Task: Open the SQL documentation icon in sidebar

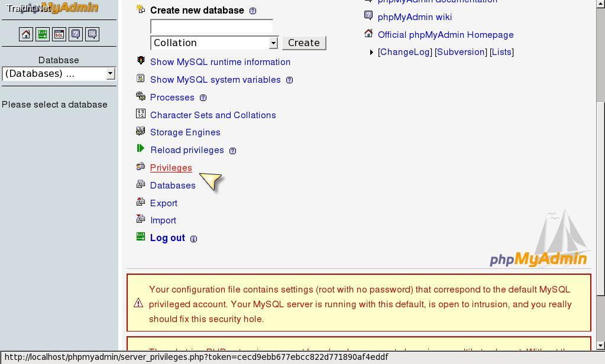Action: 92,34
